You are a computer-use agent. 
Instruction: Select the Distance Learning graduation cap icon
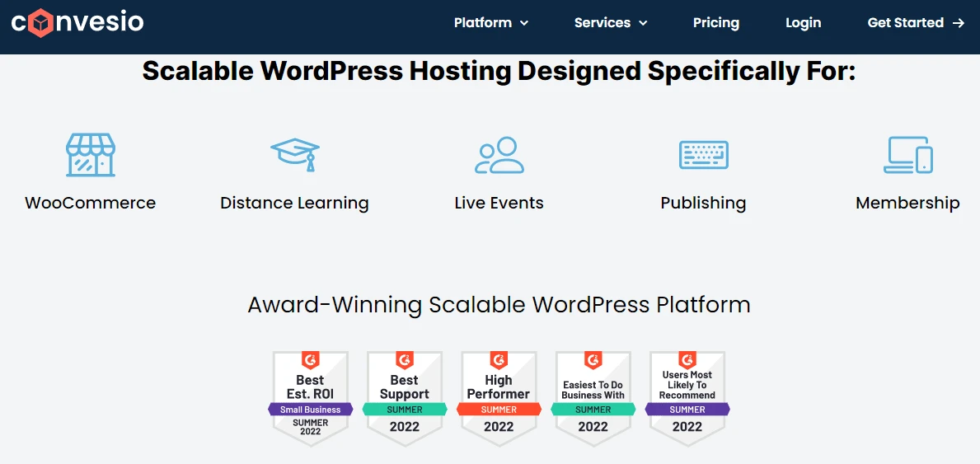(294, 155)
